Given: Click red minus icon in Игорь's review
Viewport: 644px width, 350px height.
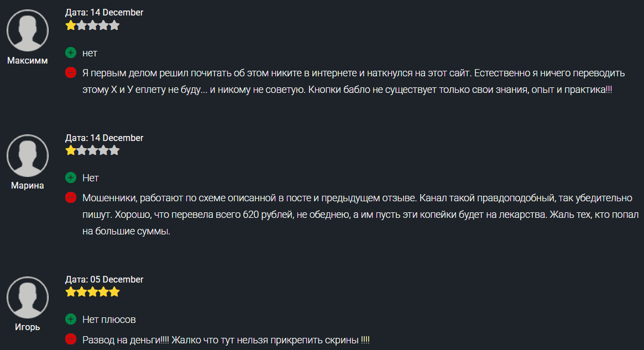Looking at the screenshot, I should pos(71,339).
